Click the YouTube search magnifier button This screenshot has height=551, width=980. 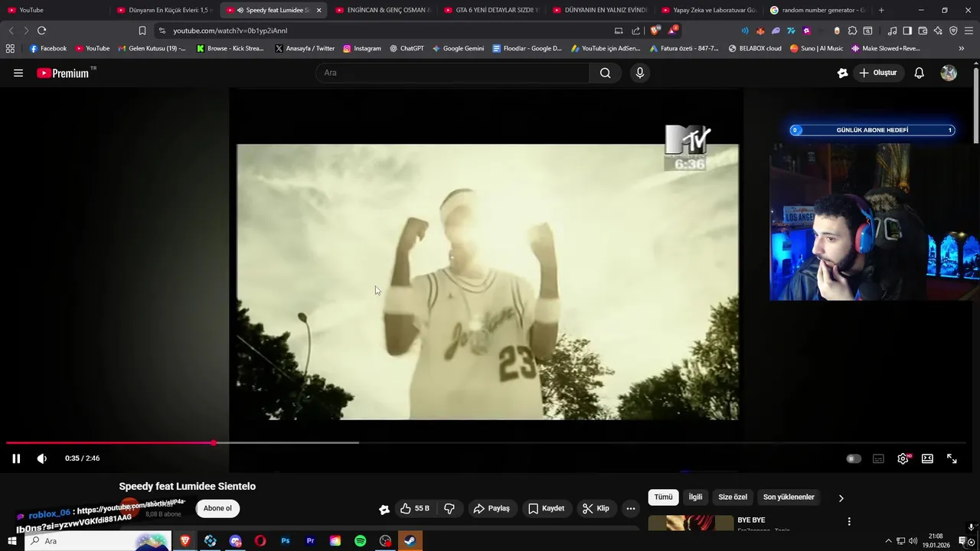click(606, 73)
